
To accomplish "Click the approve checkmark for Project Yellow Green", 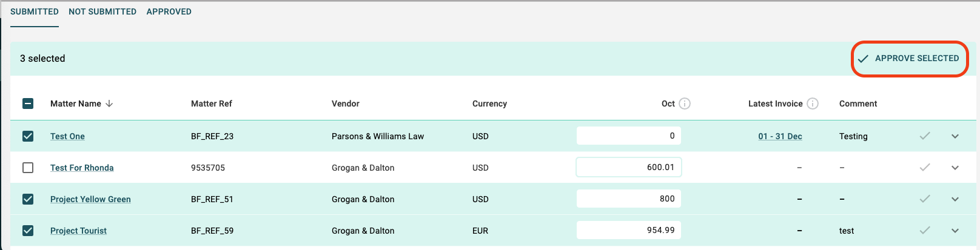I will coord(925,199).
